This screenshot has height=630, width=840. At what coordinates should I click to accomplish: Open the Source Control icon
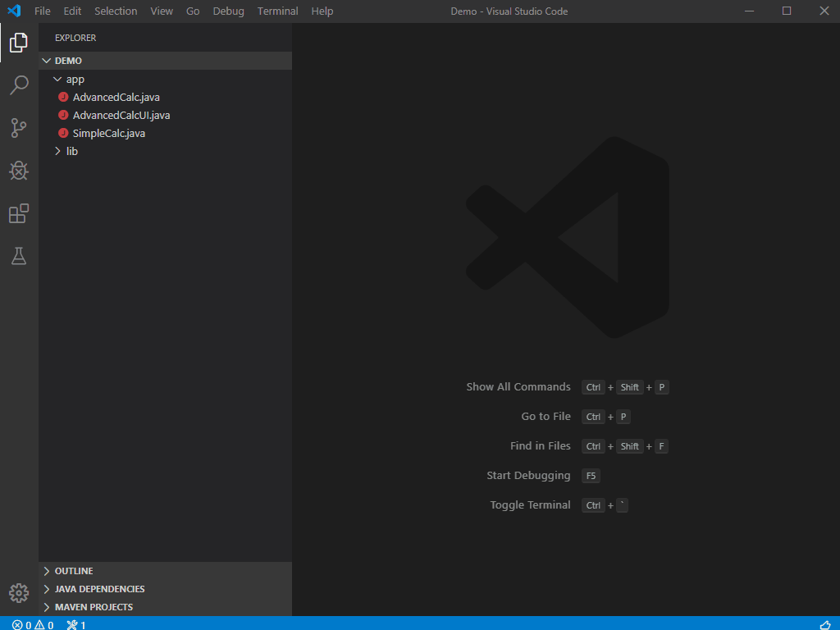coord(19,128)
